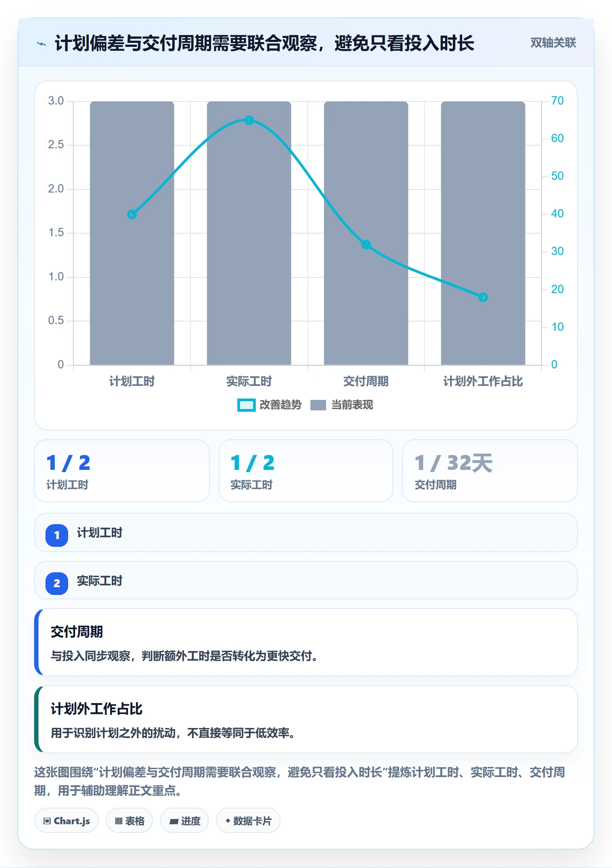Click the 进度 tag chip
This screenshot has width=612, height=868.
184,821
